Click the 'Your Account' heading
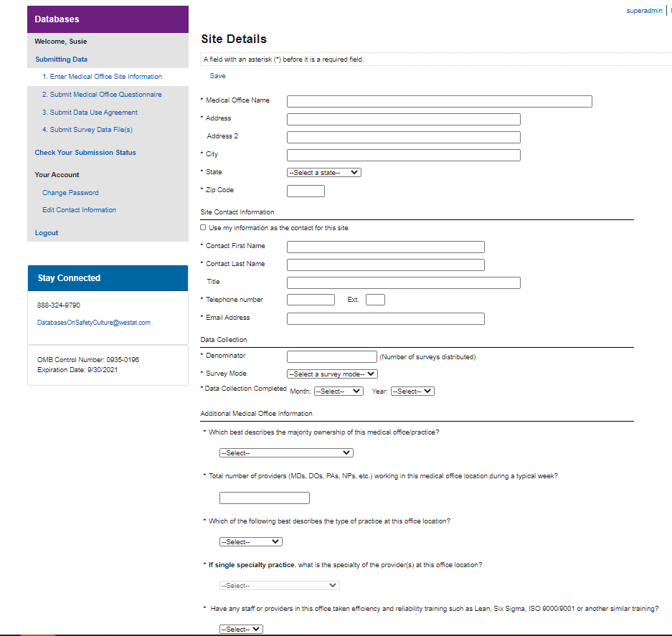The image size is (672, 636). coord(57,175)
